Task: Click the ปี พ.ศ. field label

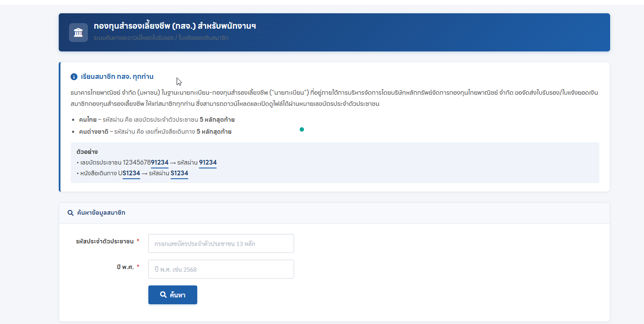Action: point(125,267)
